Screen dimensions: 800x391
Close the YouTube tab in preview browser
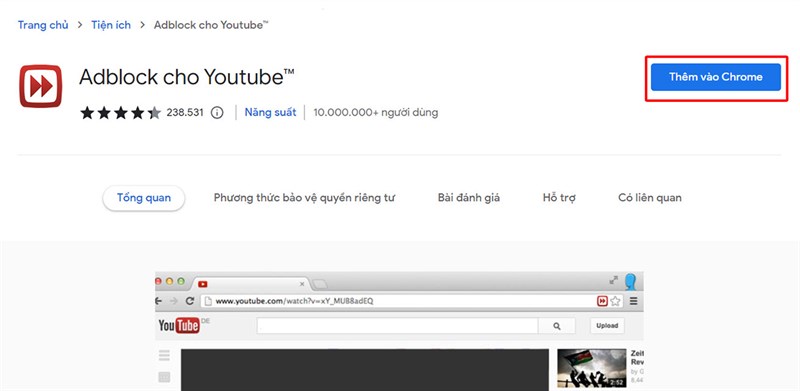[302, 283]
